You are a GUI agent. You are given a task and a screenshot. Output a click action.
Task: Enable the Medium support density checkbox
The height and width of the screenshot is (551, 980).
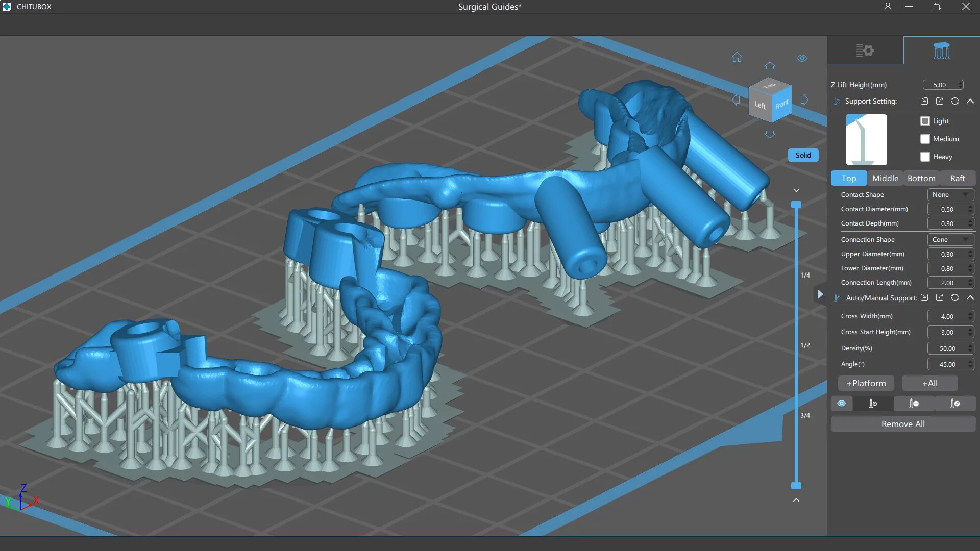pyautogui.click(x=925, y=139)
